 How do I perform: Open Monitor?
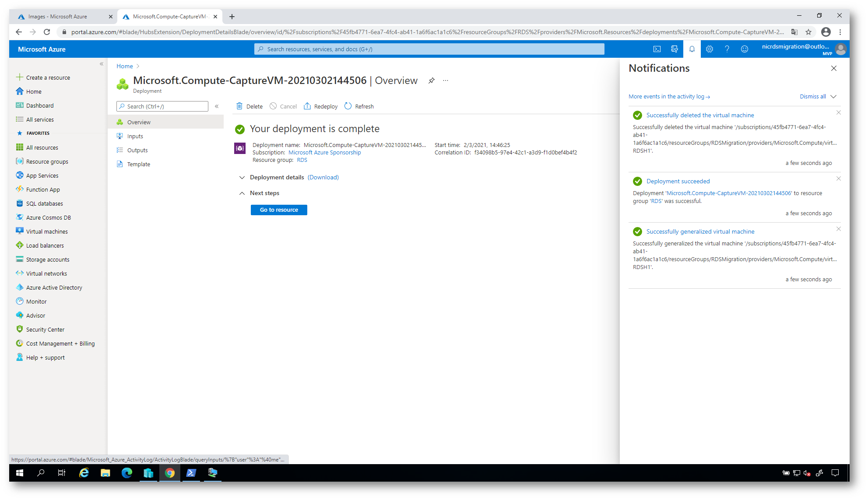(x=31, y=301)
